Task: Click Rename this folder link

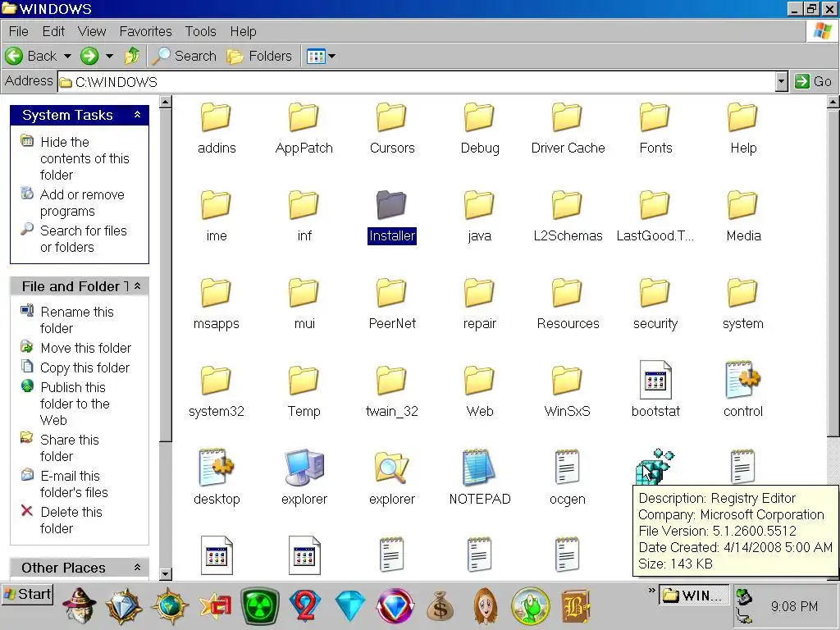Action: click(77, 320)
